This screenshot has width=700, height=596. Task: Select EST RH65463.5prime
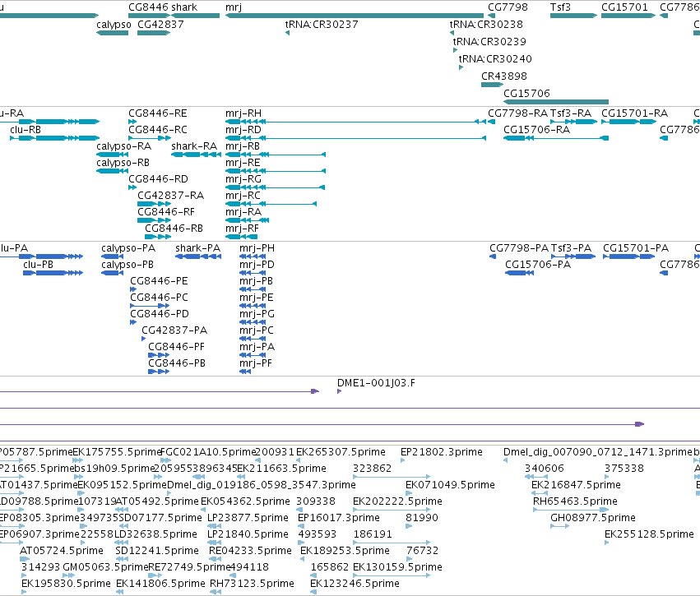(571, 510)
